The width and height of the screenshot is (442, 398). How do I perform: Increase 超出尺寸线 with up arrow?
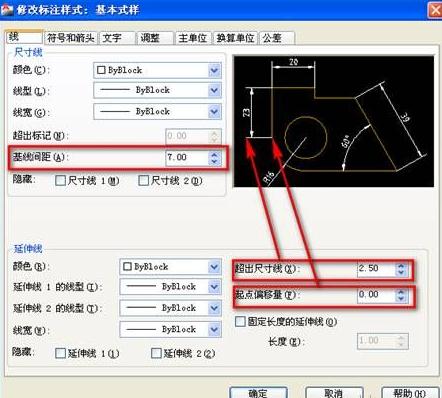click(x=401, y=265)
